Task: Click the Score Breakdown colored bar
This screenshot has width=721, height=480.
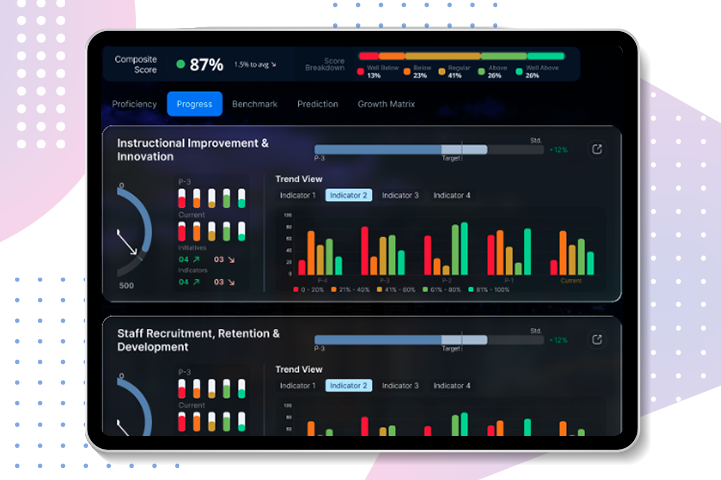Action: (461, 56)
